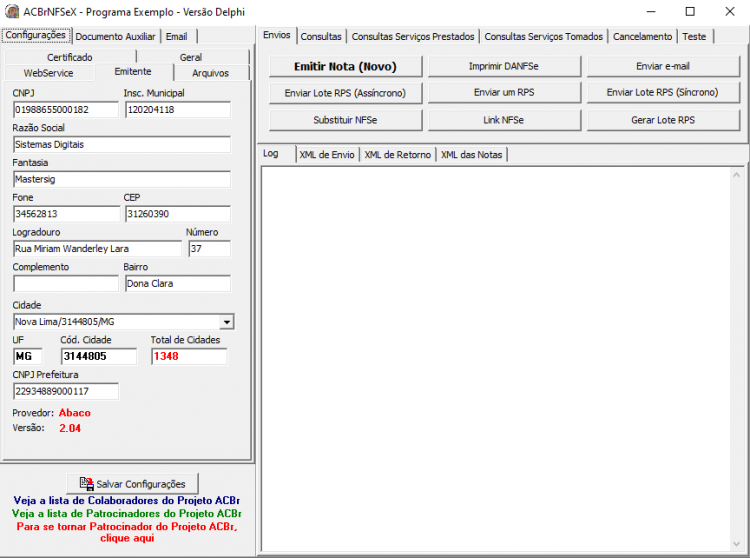Select the WebService sub-tab
Screen dimensions: 750x558
[x=48, y=73]
